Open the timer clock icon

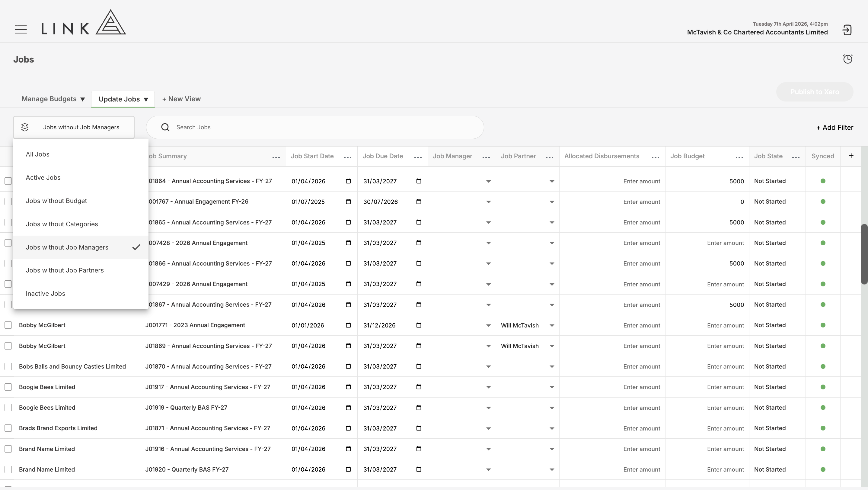pyautogui.click(x=848, y=59)
